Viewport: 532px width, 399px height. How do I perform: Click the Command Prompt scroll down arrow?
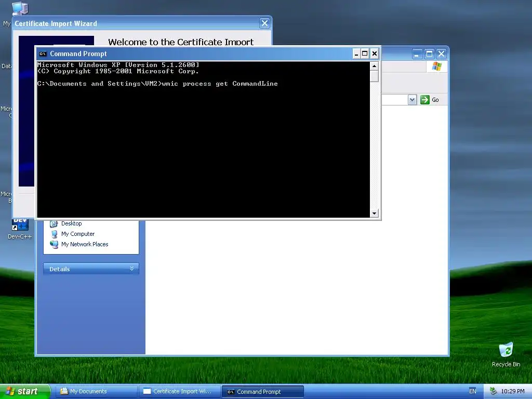coord(374,214)
